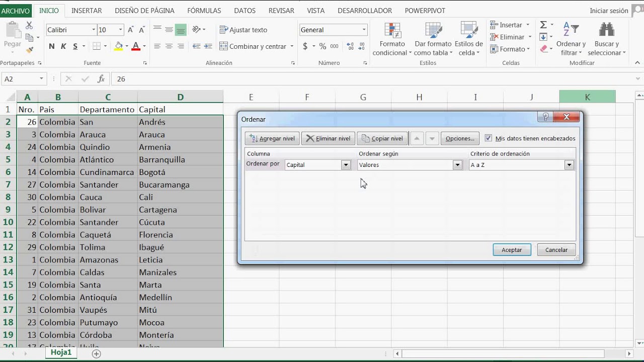Viewport: 644px width, 362px height.
Task: Expand Combinar y centrar dropdown arrow
Action: [x=291, y=46]
